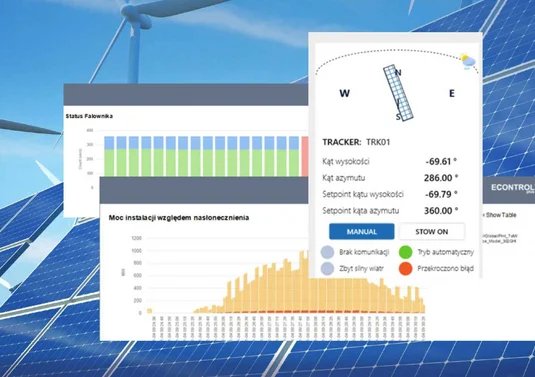Viewport: 535px width, 377px height.
Task: Click the first blue-green inverter status bar
Action: (109, 156)
